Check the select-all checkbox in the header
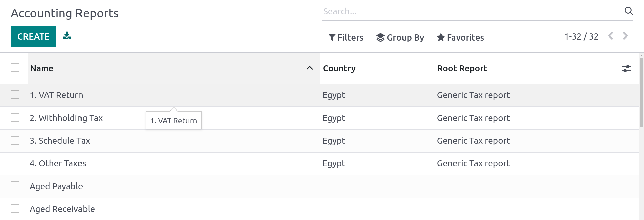Viewport: 644px width, 220px height. [x=15, y=68]
